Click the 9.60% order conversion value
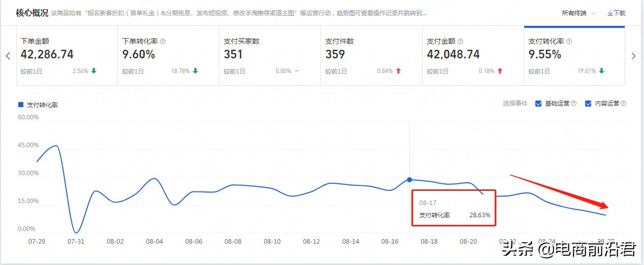The image size is (644, 265). (x=138, y=54)
